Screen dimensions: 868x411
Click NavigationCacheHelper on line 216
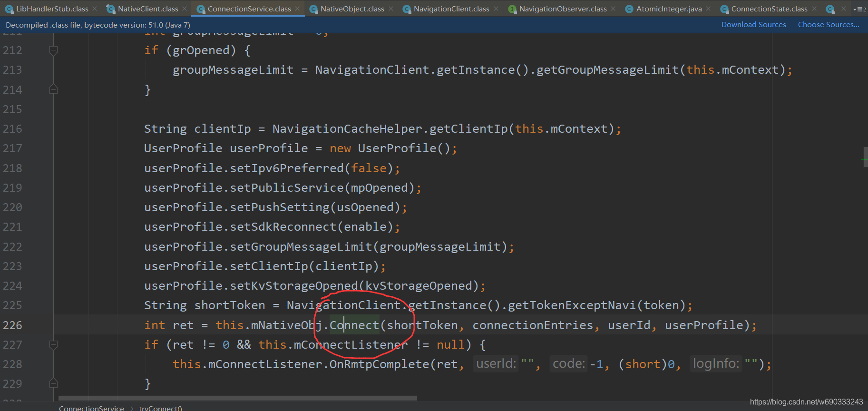pos(347,129)
